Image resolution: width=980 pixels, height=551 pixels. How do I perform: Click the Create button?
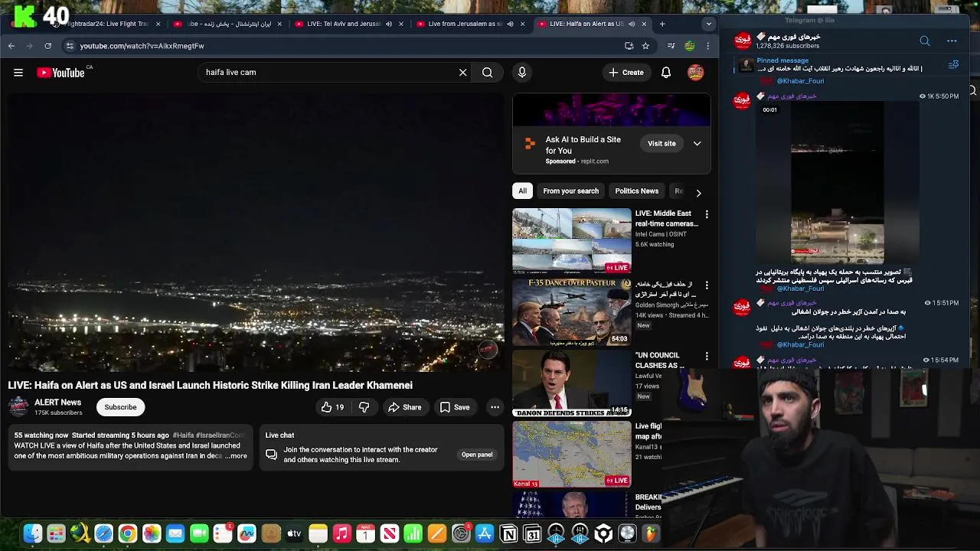pos(626,73)
